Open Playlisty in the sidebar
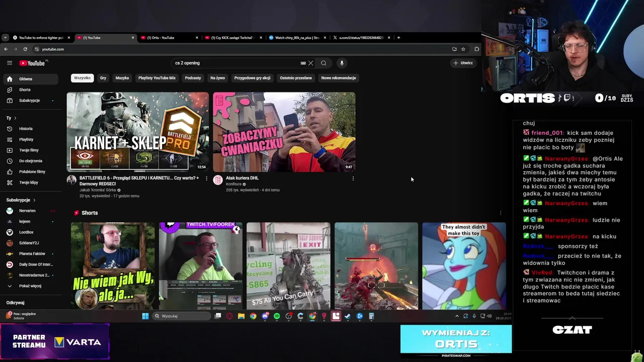The image size is (644, 362). (31, 139)
